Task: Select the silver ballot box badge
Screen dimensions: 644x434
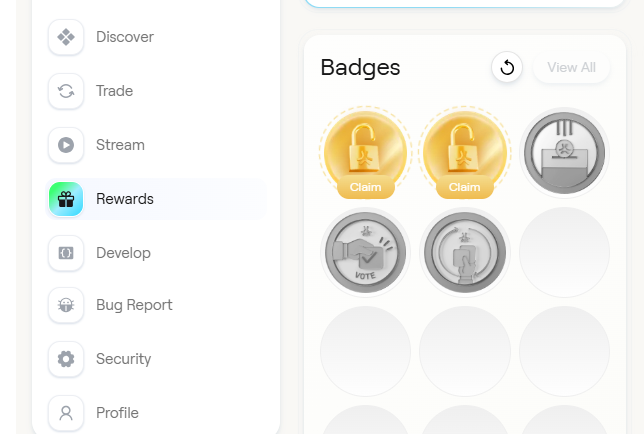Action: (x=564, y=152)
